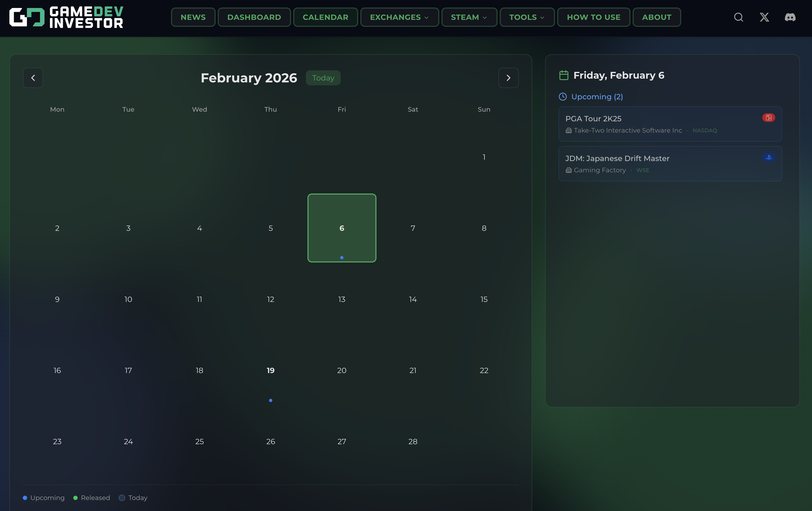Expand the Steam dropdown menu
This screenshot has width=812, height=511.
click(469, 17)
